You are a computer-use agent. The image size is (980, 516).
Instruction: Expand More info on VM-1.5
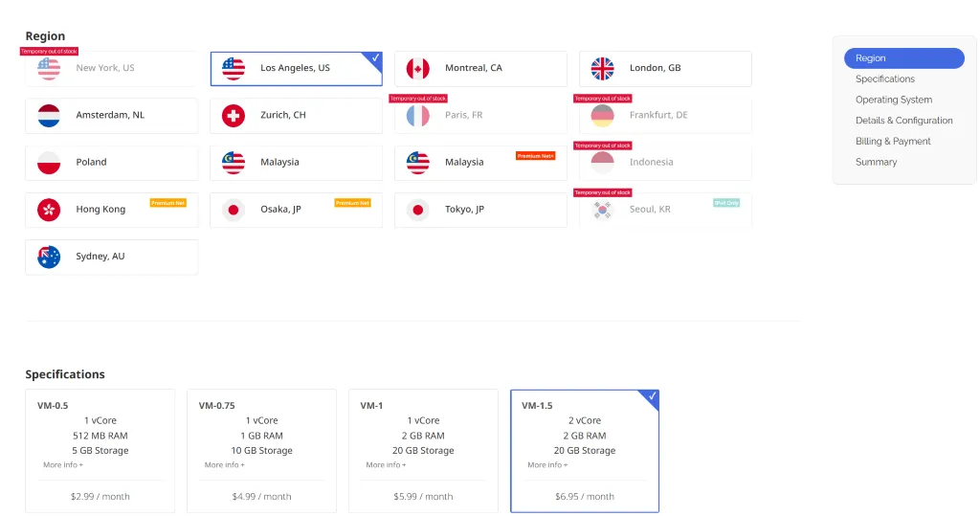coord(547,464)
